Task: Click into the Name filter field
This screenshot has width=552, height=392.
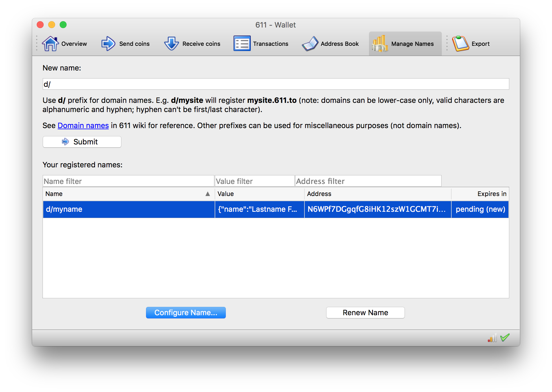Action: pos(128,181)
